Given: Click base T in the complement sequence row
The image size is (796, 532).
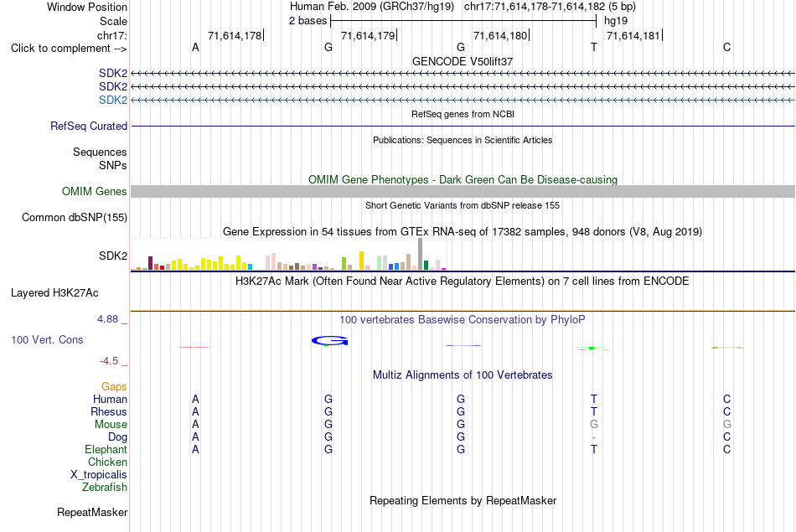Looking at the screenshot, I should pos(594,47).
